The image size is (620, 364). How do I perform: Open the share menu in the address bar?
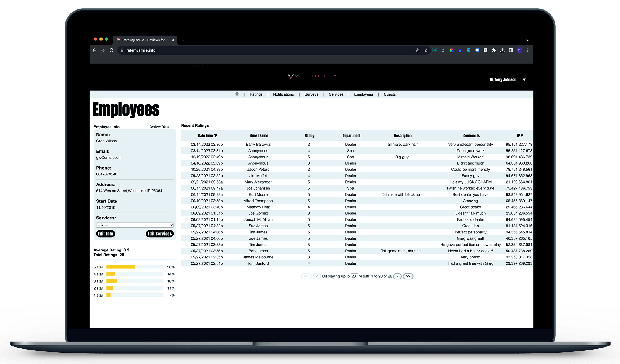417,50
